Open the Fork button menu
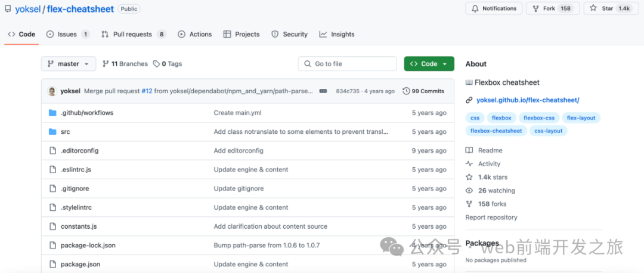Viewport: 644px width, 273px height. click(x=552, y=8)
